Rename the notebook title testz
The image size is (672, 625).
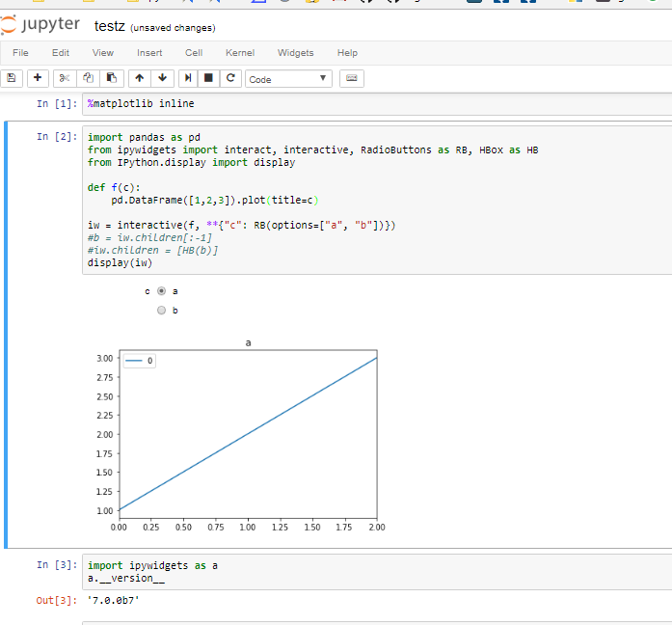pos(110,26)
